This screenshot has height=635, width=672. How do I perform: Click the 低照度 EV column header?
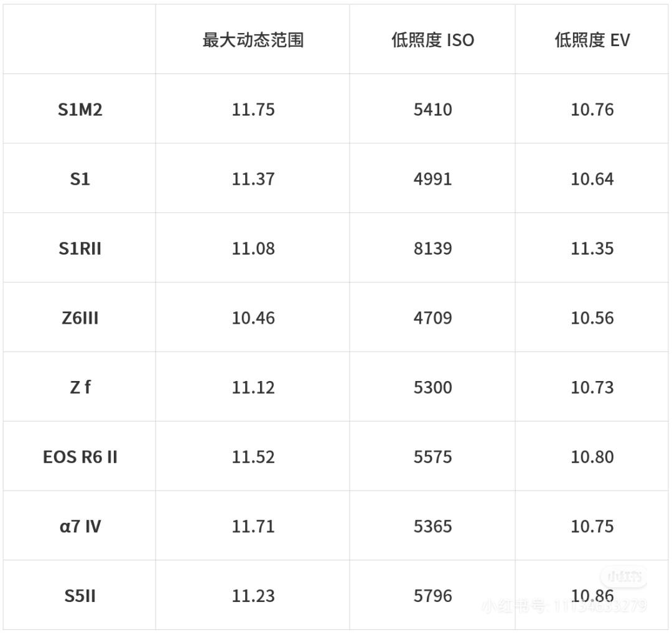point(592,40)
